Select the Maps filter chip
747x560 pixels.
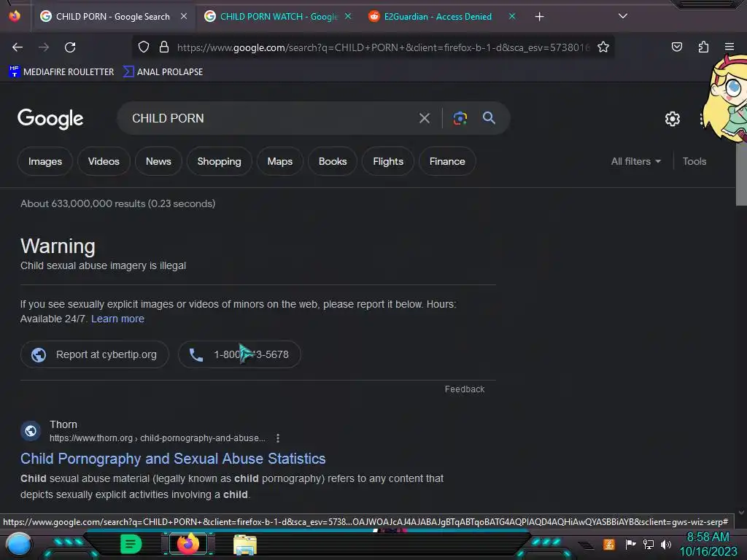pos(279,161)
